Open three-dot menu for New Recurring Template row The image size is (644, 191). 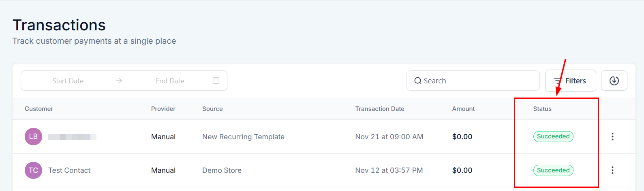[x=612, y=137]
